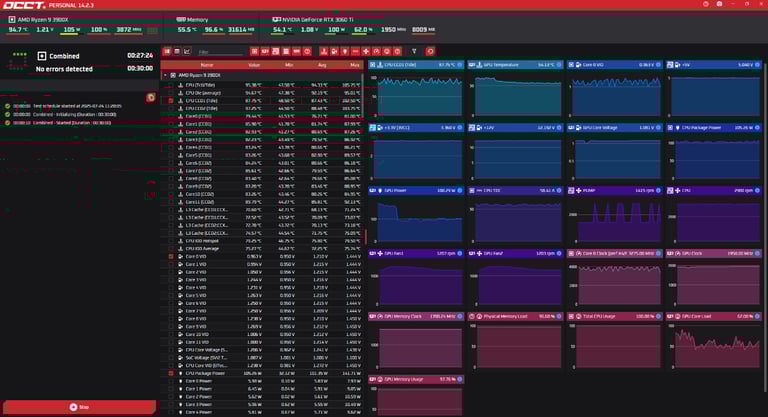Click the power sensor filter icon
The width and height of the screenshot is (768, 417).
[x=345, y=51]
